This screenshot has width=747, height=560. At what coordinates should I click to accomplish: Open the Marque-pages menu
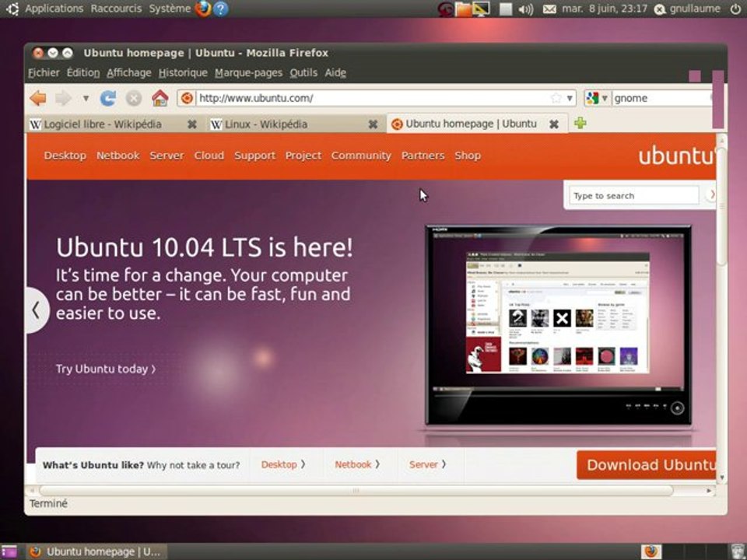coord(249,73)
